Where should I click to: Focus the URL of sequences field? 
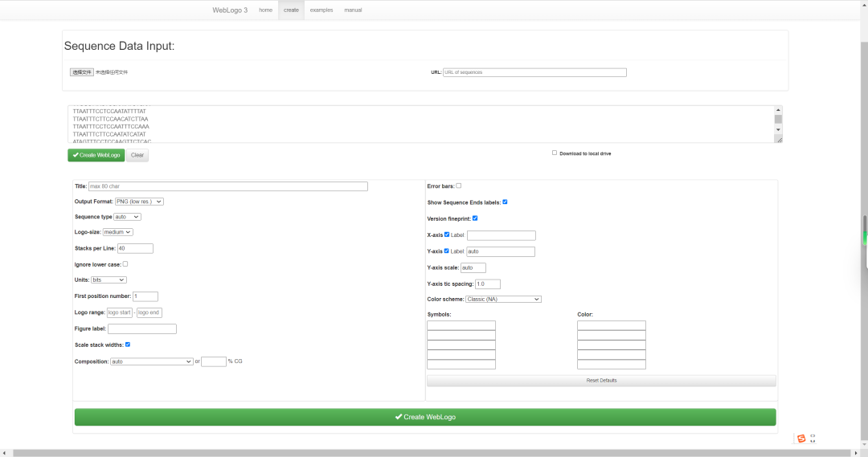click(534, 72)
